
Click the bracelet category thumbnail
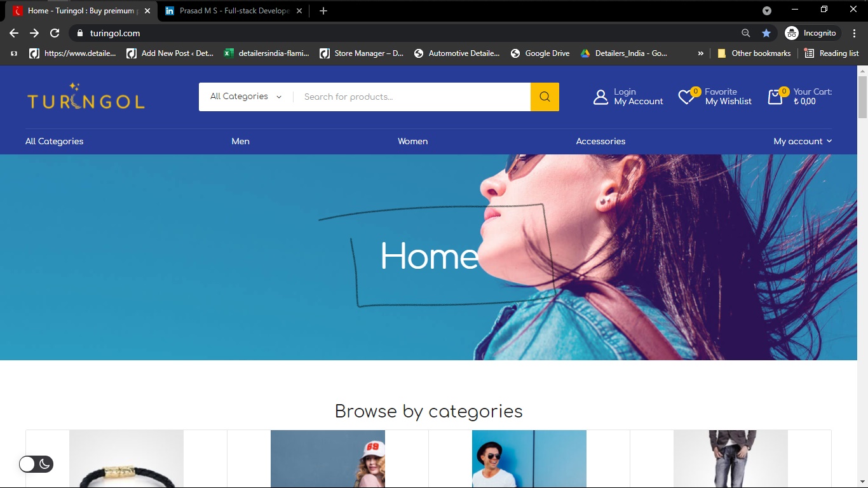[126, 459]
